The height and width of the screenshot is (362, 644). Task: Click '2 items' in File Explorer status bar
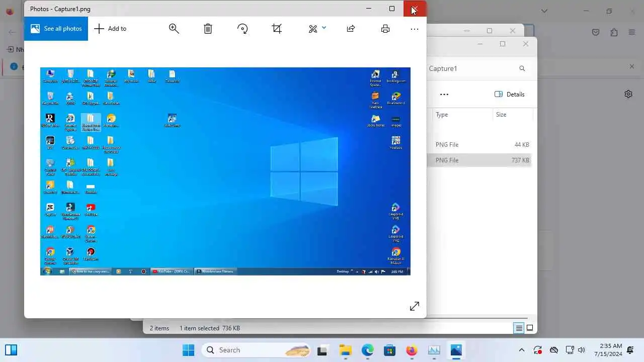pyautogui.click(x=159, y=328)
